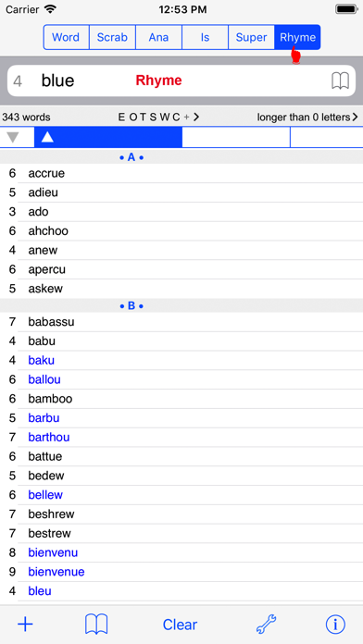
Task: Select the Rhyme tab
Action: coord(297,37)
